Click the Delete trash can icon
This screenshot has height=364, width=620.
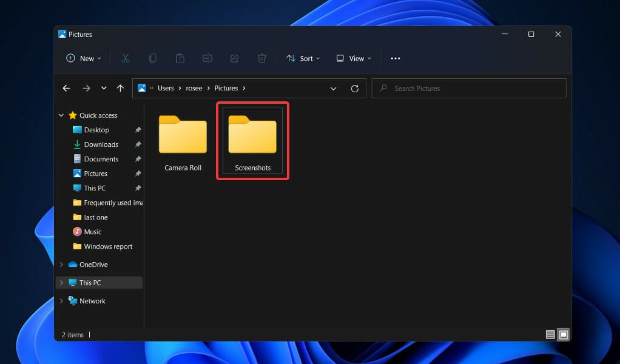point(261,58)
